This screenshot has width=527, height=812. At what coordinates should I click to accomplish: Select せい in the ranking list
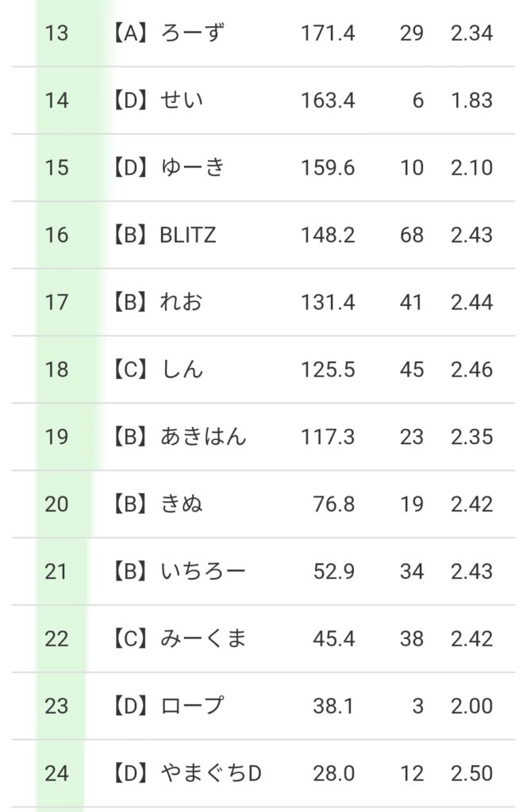coord(182,101)
